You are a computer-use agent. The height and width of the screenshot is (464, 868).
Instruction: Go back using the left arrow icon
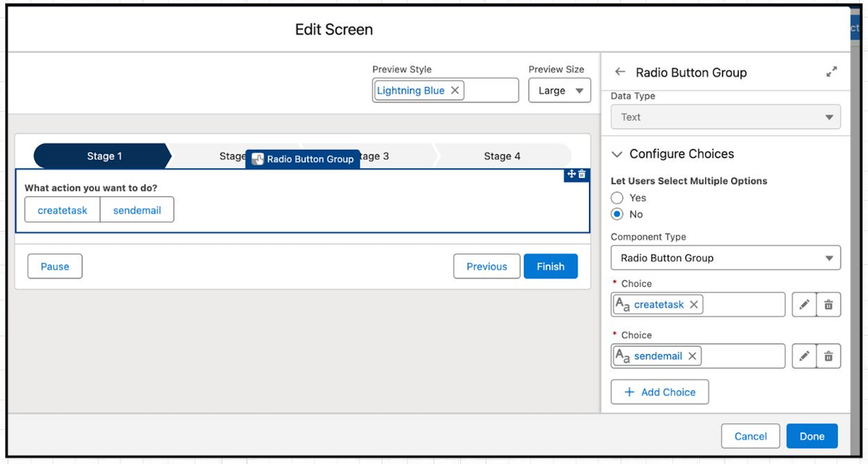[x=620, y=72]
